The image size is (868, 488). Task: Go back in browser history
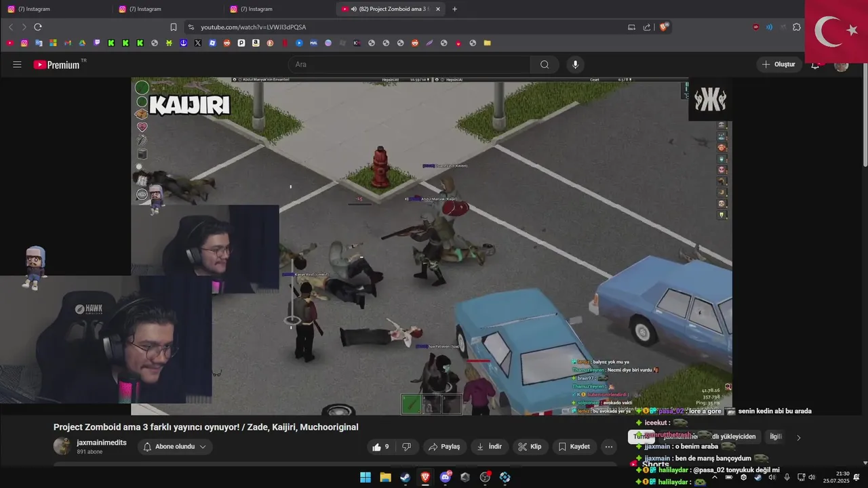point(11,27)
